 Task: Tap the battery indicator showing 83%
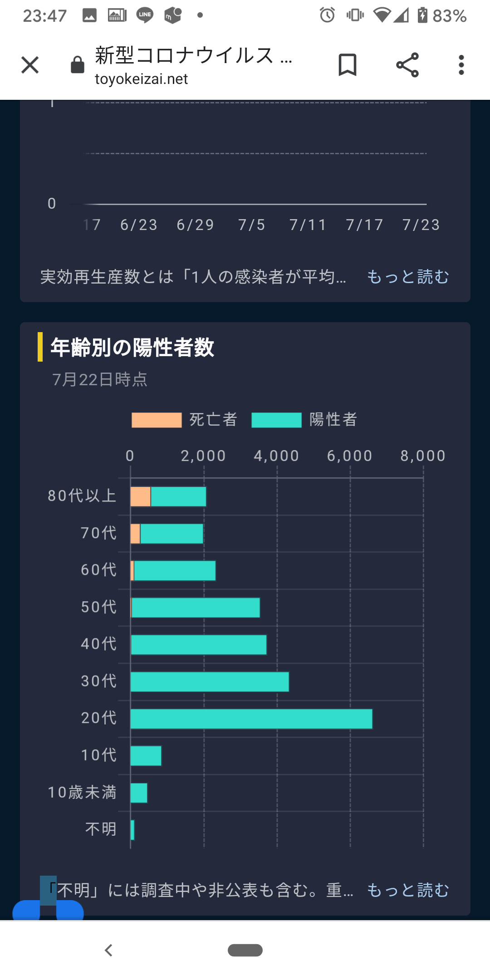441,16
